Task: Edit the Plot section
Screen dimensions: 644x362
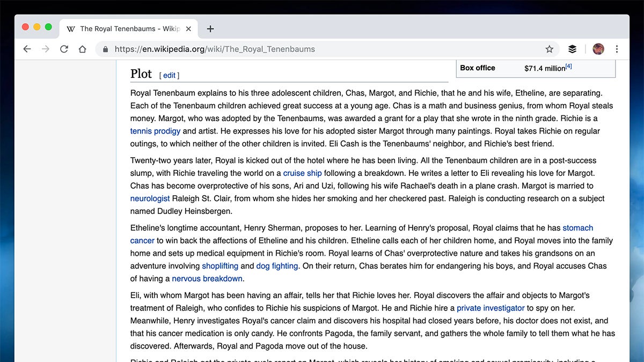Action: tap(169, 76)
